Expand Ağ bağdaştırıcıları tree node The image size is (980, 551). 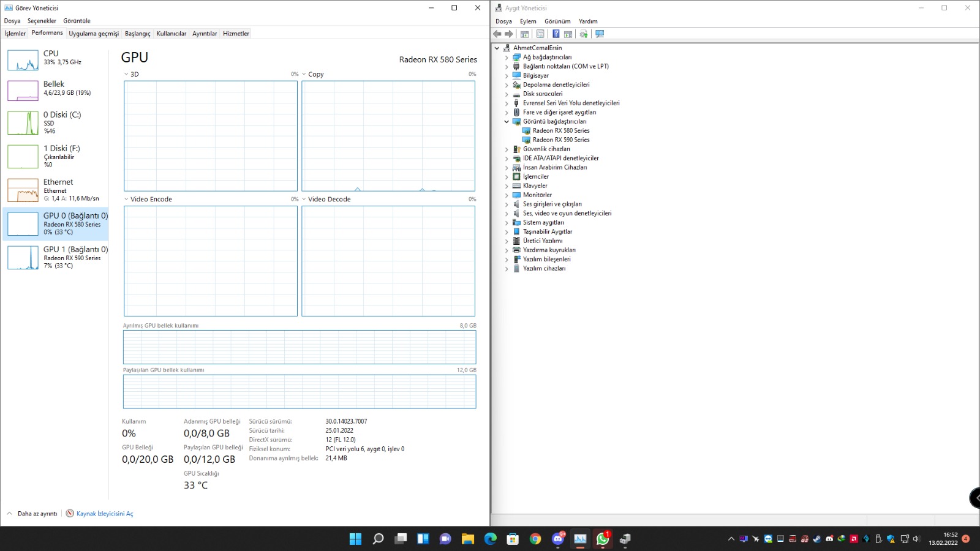[x=507, y=57]
